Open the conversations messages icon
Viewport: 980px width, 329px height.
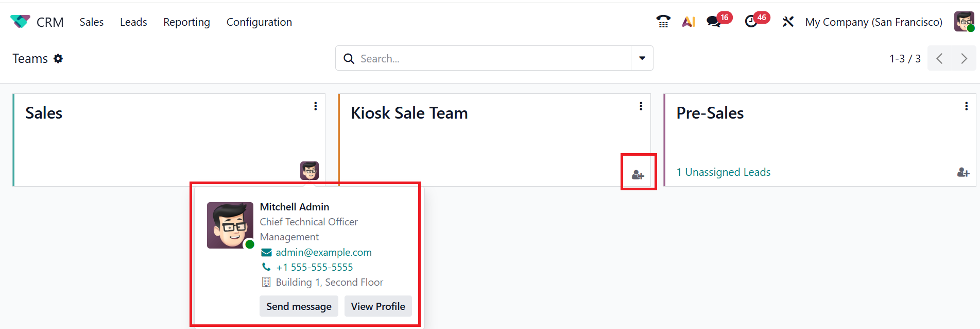(714, 22)
